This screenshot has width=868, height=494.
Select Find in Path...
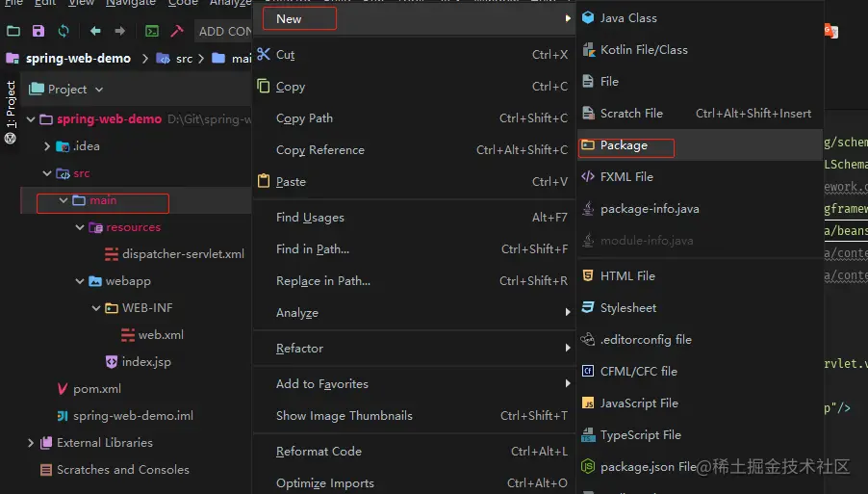click(414, 248)
